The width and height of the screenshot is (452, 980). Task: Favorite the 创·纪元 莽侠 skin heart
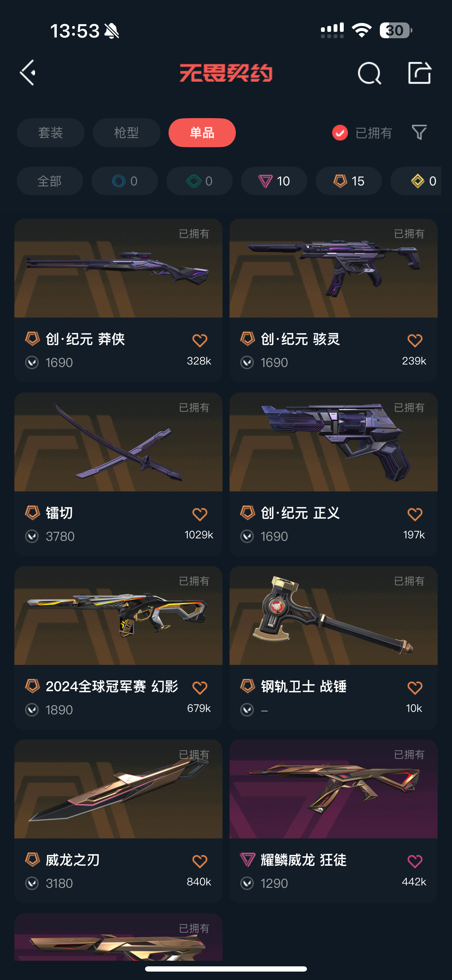[x=200, y=340]
